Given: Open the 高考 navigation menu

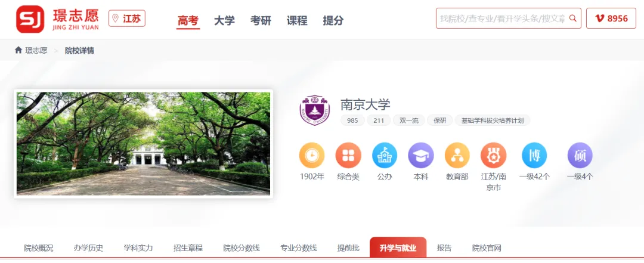Looking at the screenshot, I should 188,20.
